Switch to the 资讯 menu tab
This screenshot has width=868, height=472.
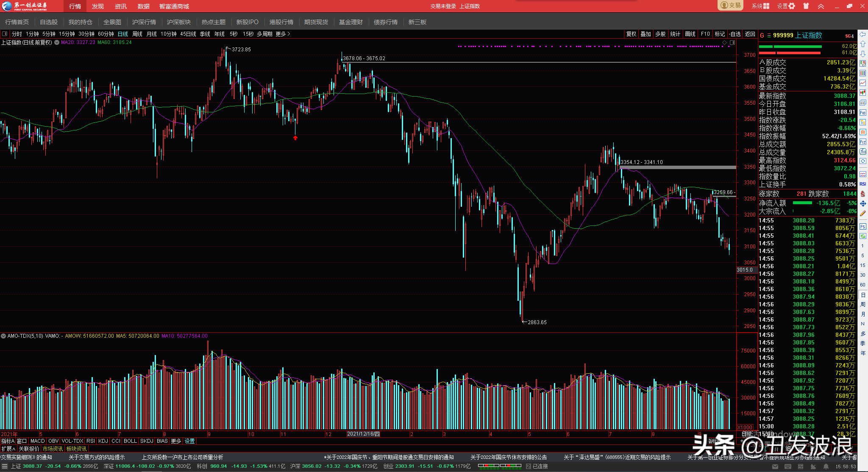(121, 6)
